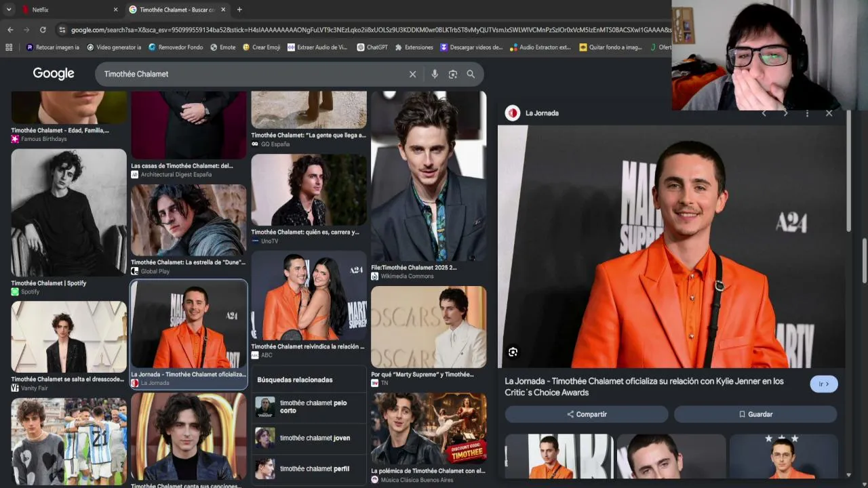Open the Removedor Fondo bookmark
Viewport: 868px width, 488px height.
coord(176,47)
